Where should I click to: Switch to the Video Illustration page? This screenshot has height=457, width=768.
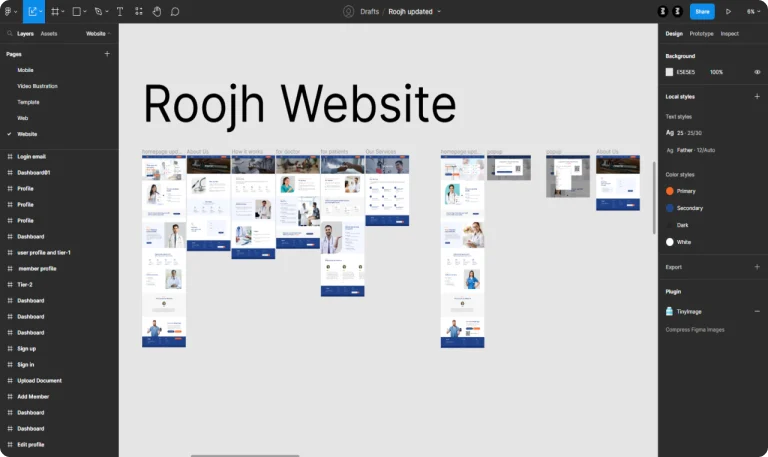coord(37,86)
